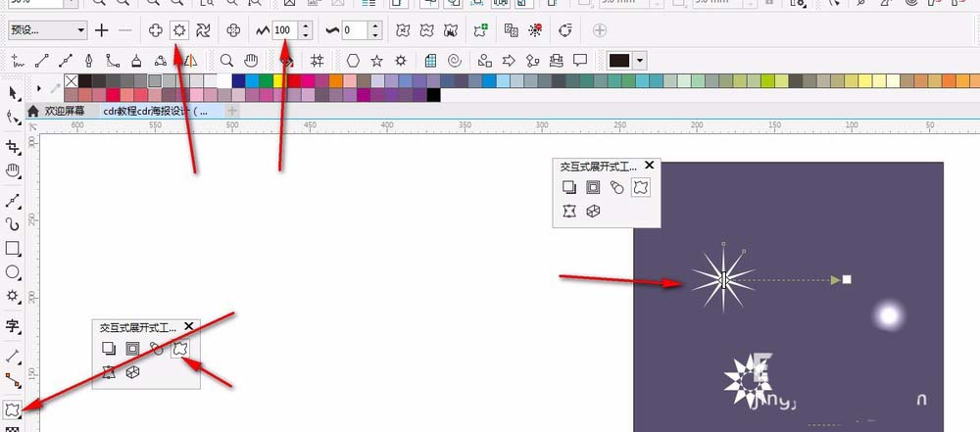
Task: Click the clear distortion icon
Action: click(535, 30)
